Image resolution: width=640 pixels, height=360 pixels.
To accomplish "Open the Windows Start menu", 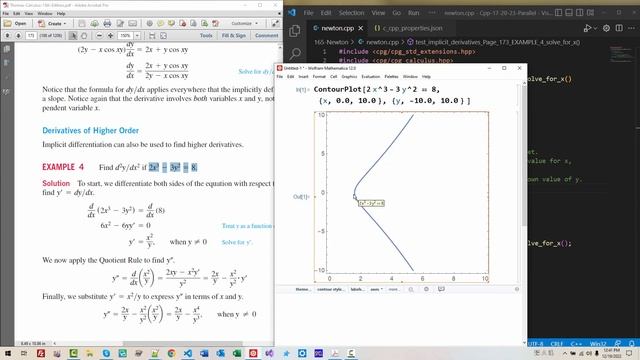I will (x=8, y=353).
